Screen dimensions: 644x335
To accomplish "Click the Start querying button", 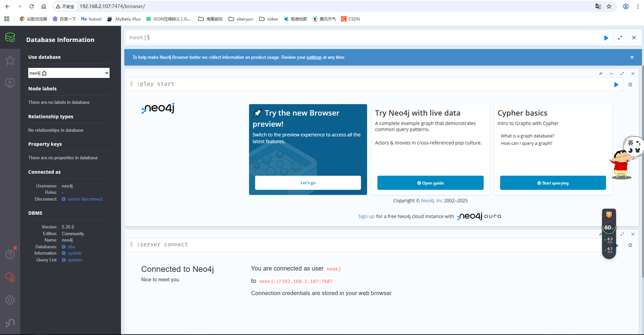I will pos(553,183).
